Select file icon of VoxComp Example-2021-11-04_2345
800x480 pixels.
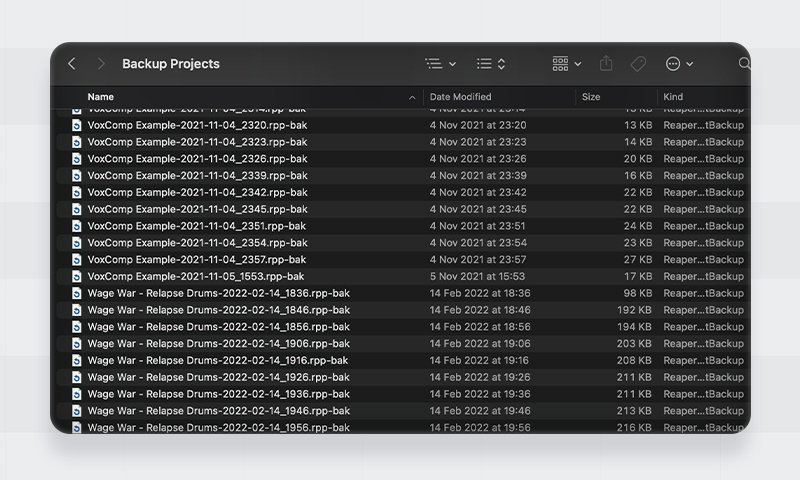click(77, 209)
